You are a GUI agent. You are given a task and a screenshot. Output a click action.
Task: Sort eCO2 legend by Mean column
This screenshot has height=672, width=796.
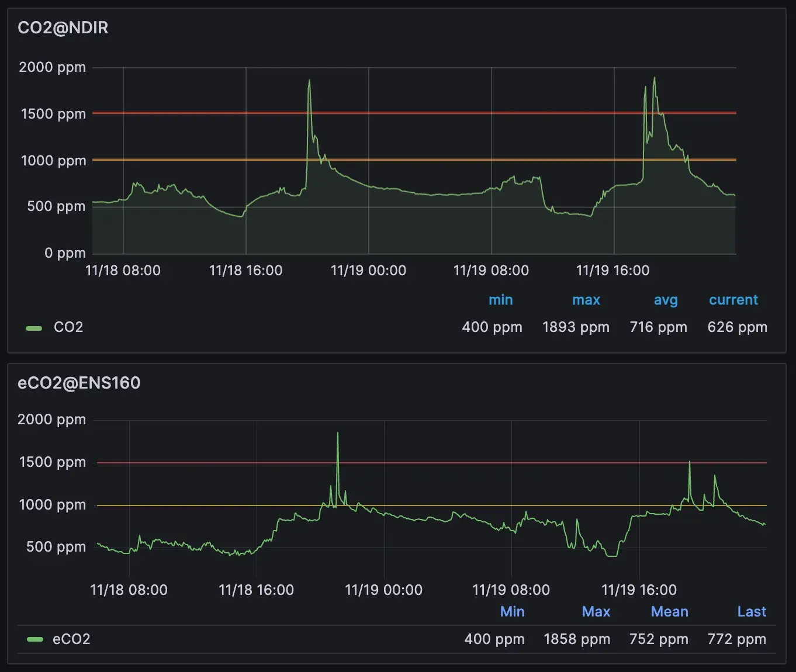[669, 612]
